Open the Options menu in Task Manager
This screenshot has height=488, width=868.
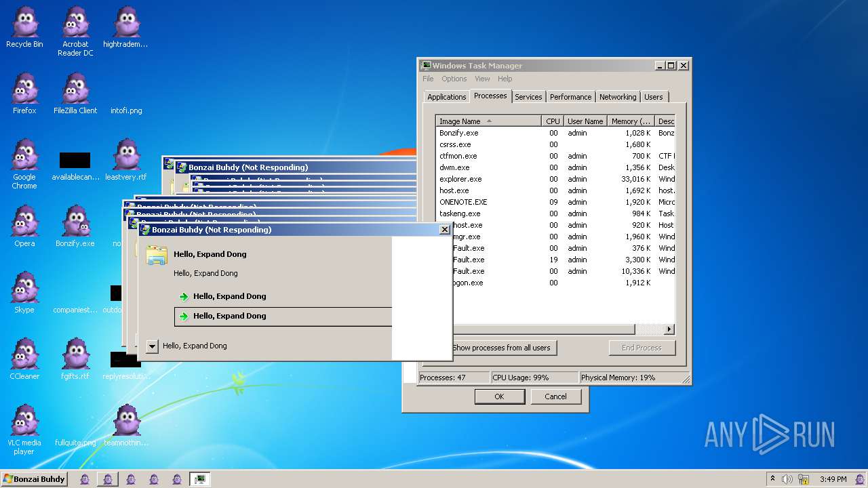point(454,79)
